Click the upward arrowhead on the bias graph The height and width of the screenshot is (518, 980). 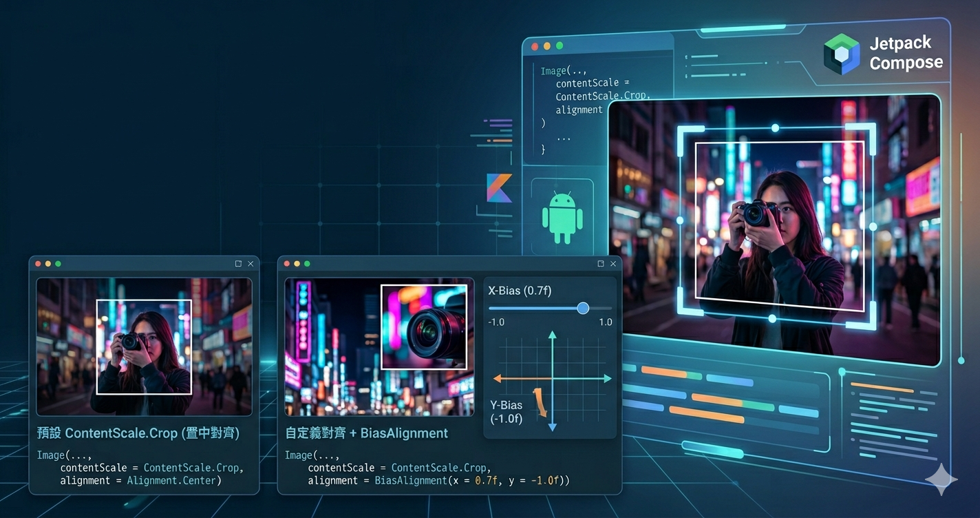click(x=552, y=335)
